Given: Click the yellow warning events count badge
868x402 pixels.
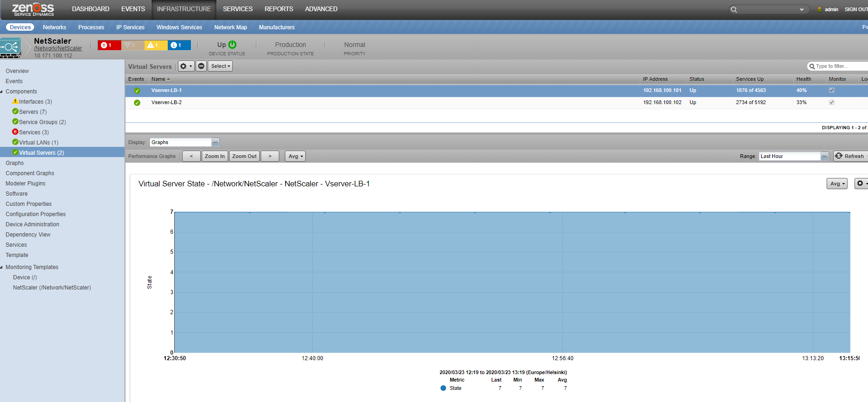Looking at the screenshot, I should [x=156, y=45].
